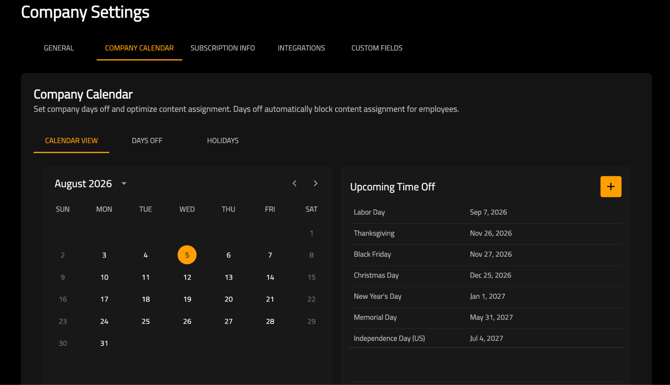Click date 14 in the calendar
This screenshot has width=670, height=385.
coord(270,277)
